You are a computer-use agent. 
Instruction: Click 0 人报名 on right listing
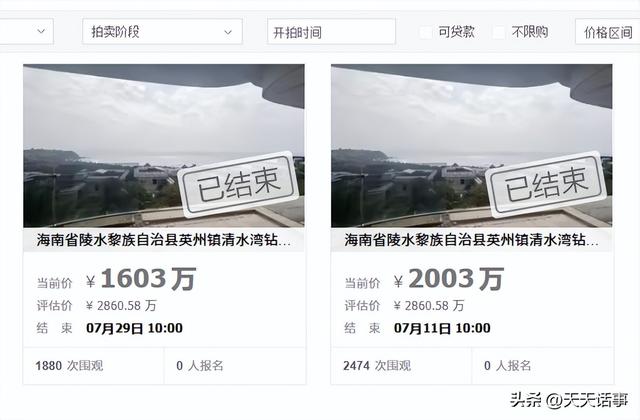(x=508, y=365)
